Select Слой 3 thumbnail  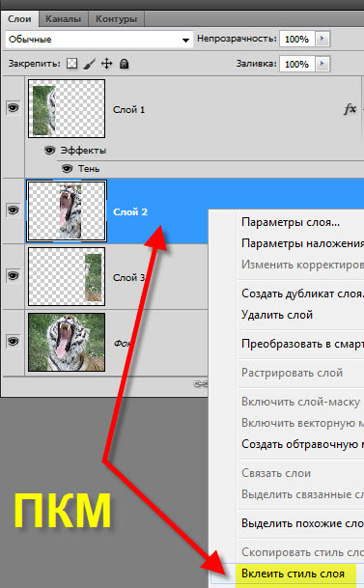pos(67,277)
